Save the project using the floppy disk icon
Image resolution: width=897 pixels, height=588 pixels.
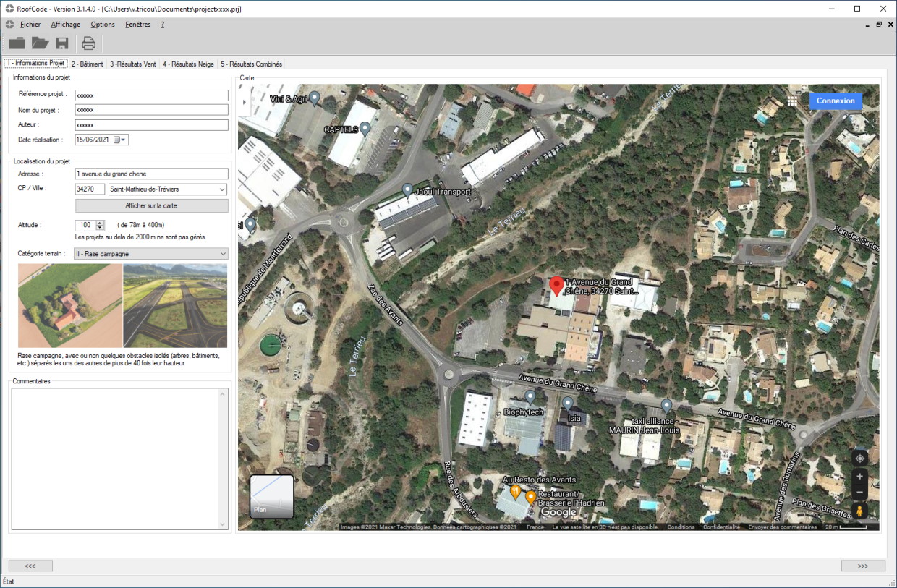click(x=62, y=43)
